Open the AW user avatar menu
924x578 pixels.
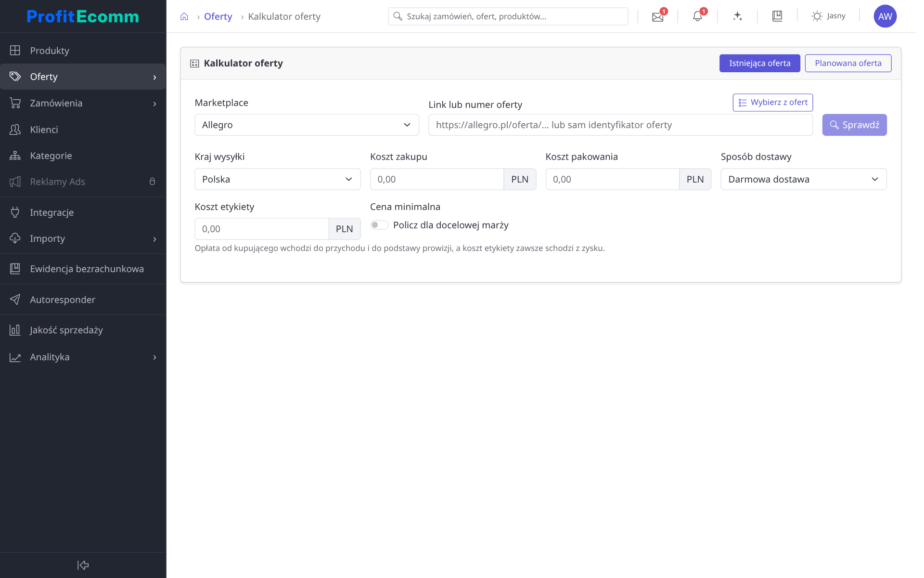coord(885,16)
